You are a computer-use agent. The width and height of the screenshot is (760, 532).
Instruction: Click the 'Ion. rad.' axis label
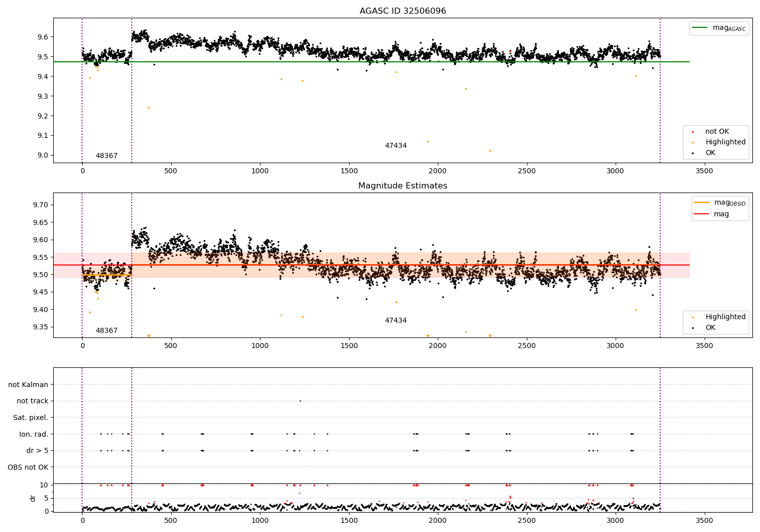[34, 434]
